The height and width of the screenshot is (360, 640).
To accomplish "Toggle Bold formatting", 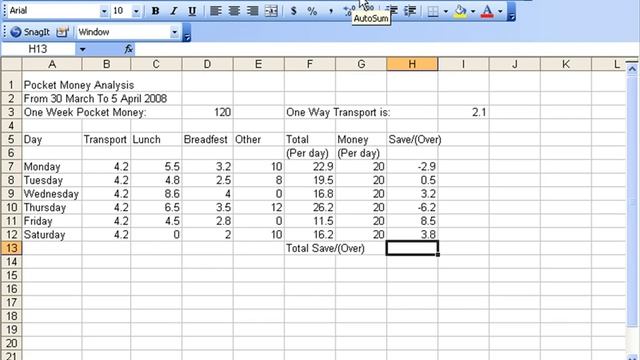I will [155, 11].
